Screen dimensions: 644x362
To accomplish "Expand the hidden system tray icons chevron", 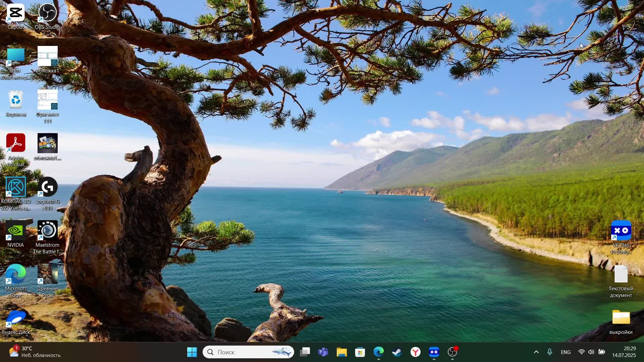I will [536, 352].
